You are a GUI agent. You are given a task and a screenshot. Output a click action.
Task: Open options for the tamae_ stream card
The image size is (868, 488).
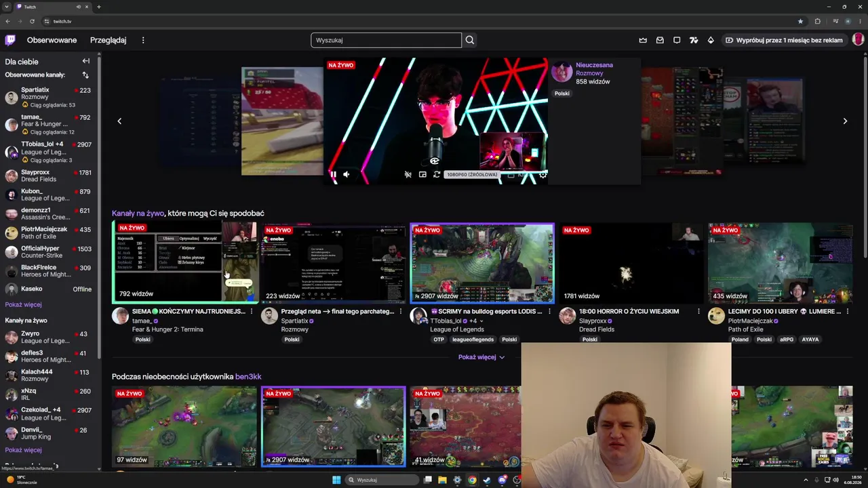[x=251, y=312]
